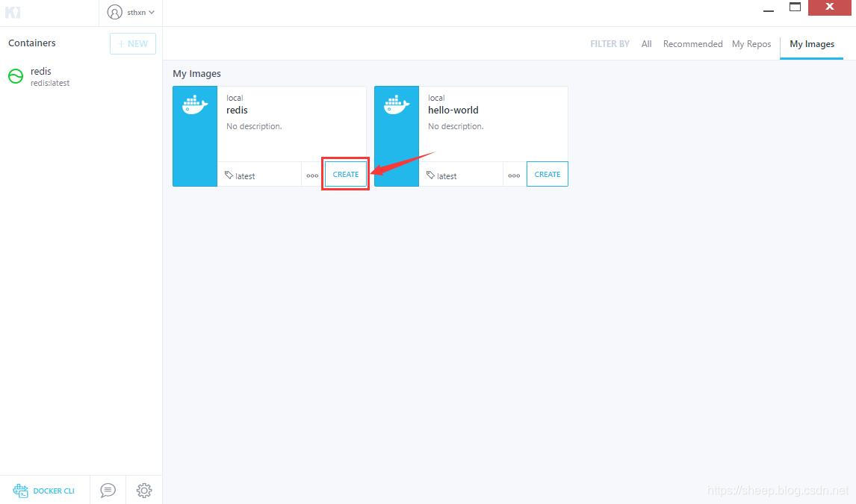The width and height of the screenshot is (856, 504).
Task: Open more options on redis card
Action: [x=312, y=175]
